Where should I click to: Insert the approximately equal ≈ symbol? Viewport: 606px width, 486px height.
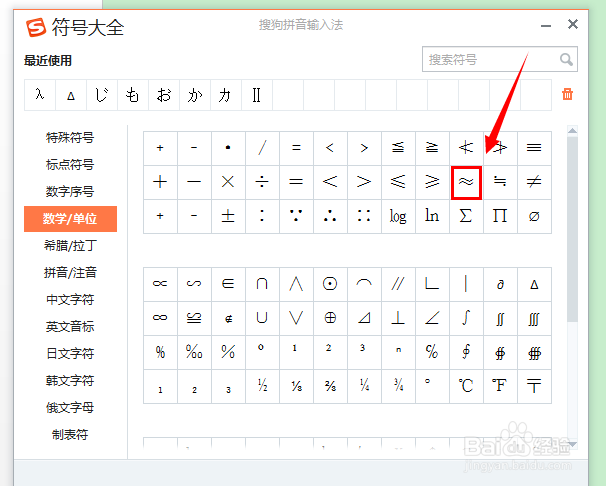click(x=466, y=182)
